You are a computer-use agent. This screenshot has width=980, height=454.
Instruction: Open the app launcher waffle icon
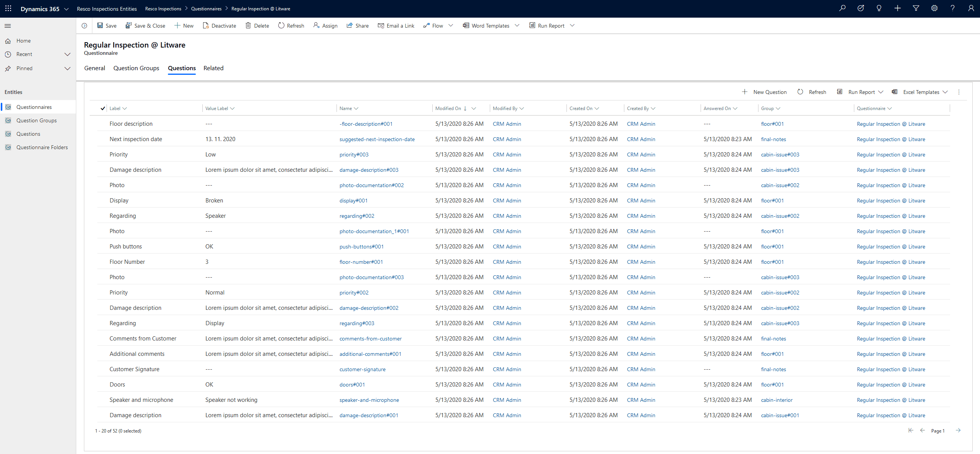8,8
